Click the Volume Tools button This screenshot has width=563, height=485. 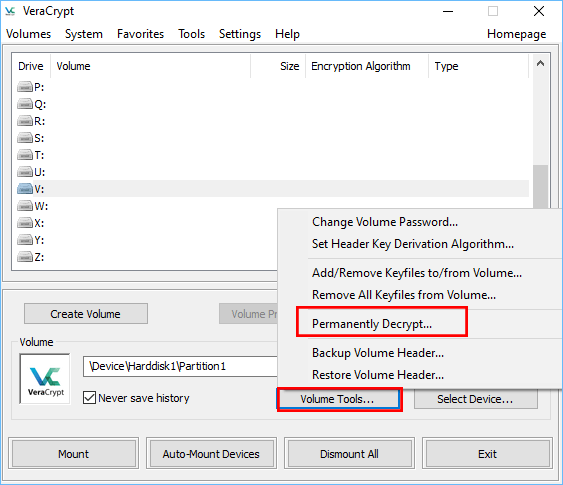(x=338, y=399)
